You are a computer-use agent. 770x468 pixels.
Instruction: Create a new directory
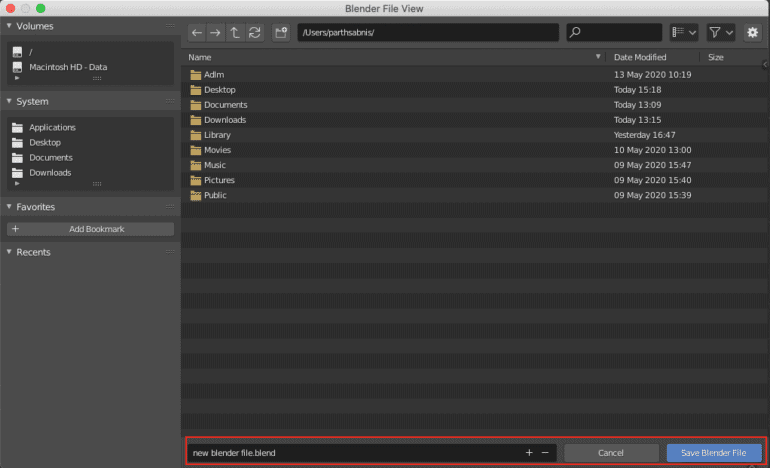coord(281,33)
